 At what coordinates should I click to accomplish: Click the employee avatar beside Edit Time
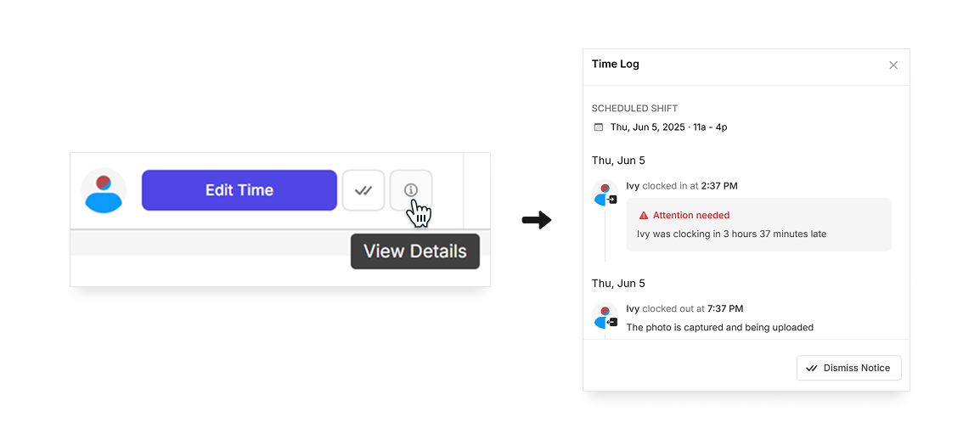pos(104,190)
